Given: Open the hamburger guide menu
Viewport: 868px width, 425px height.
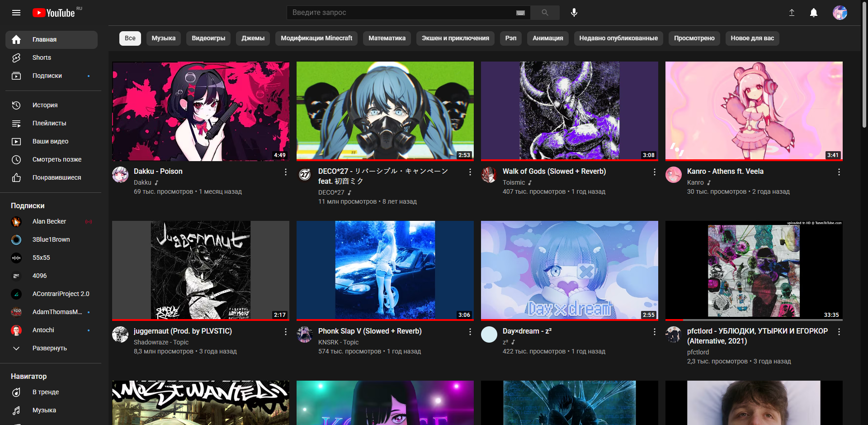Looking at the screenshot, I should click(x=16, y=13).
